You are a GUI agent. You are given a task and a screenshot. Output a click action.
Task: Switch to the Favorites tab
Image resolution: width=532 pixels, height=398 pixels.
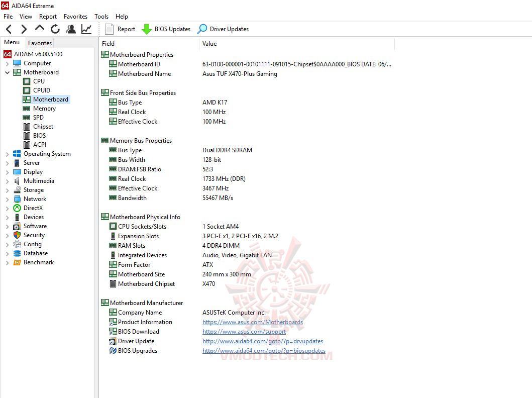pyautogui.click(x=40, y=43)
